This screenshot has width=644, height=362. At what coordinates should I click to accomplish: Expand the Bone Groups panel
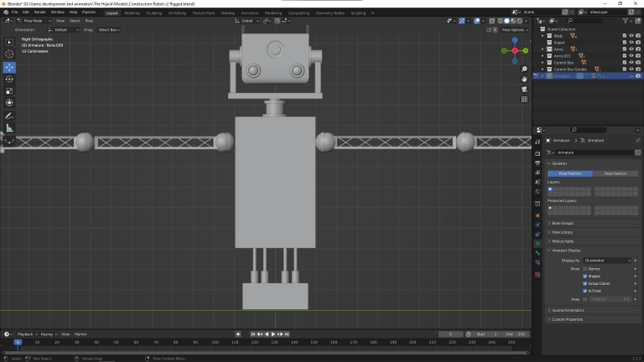pos(563,223)
